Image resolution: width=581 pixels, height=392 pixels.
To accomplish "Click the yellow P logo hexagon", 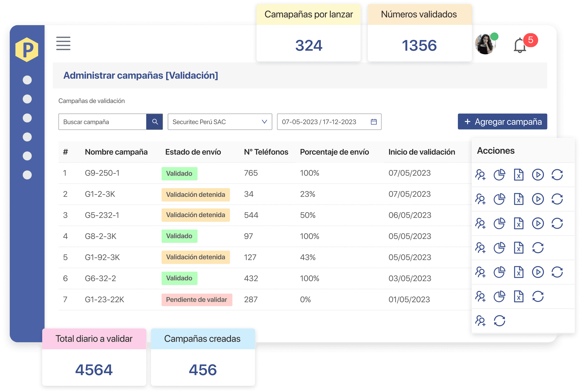I will 27,49.
